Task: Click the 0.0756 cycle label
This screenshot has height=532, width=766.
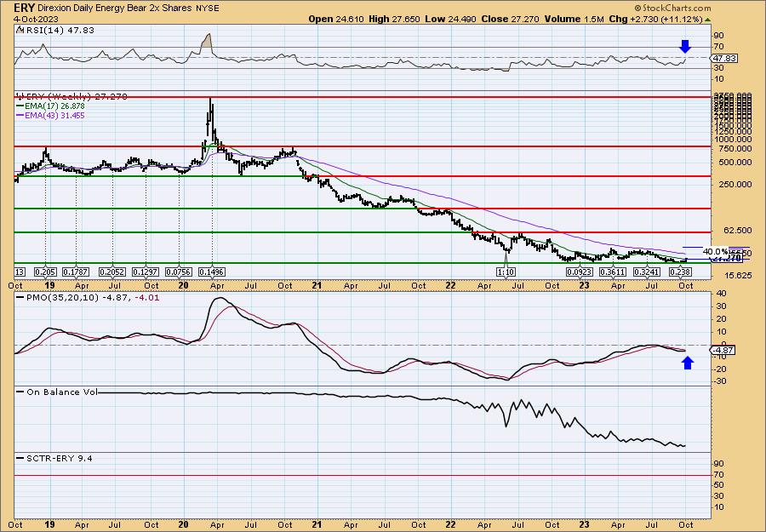Action: 180,272
